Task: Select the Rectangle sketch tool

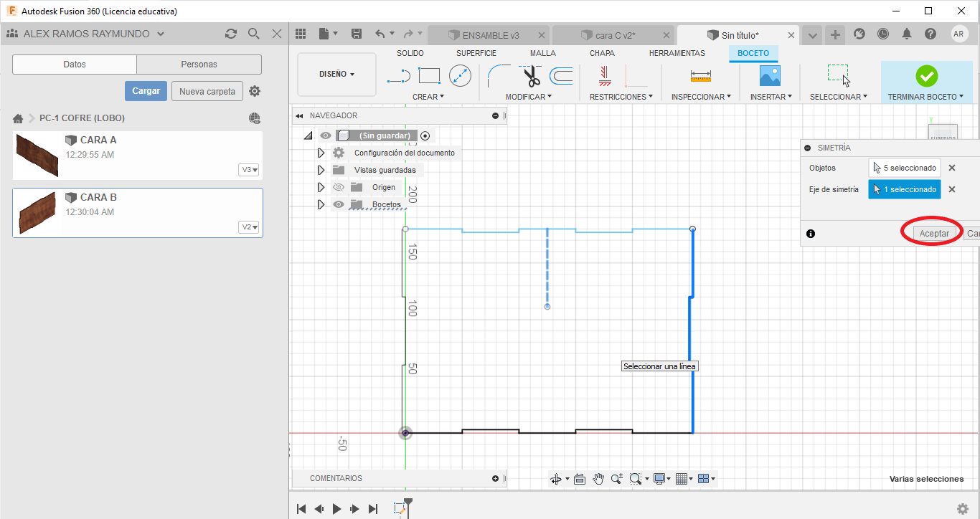Action: 429,76
